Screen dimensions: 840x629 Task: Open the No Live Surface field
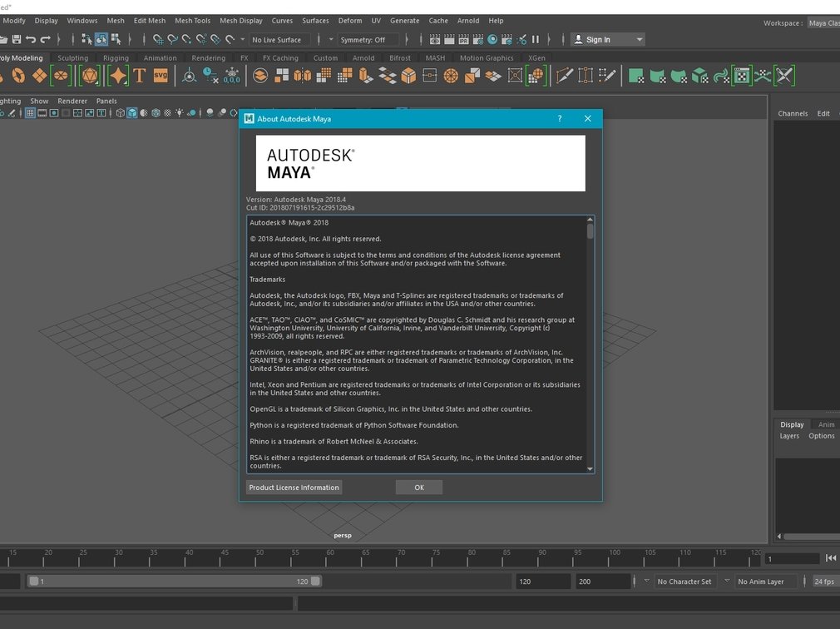(279, 40)
